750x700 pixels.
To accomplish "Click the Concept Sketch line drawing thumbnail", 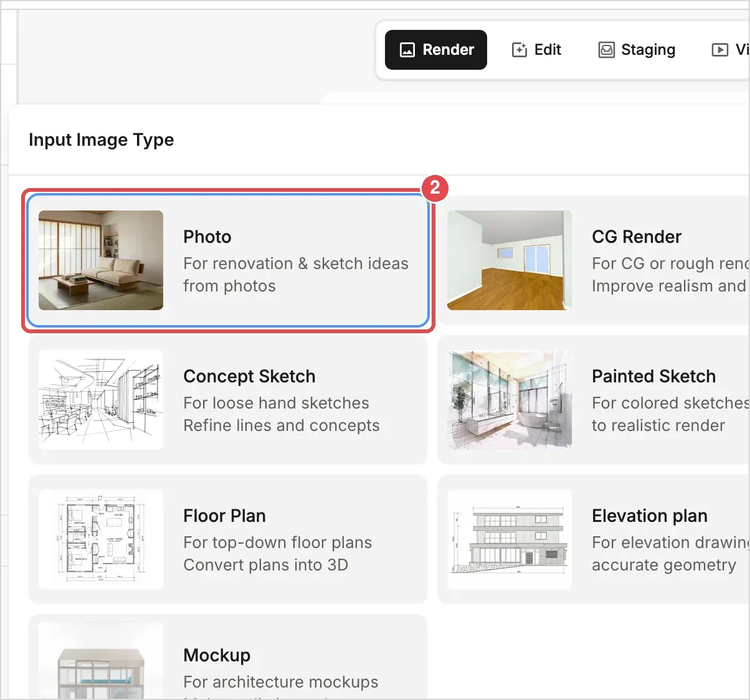I will (101, 400).
